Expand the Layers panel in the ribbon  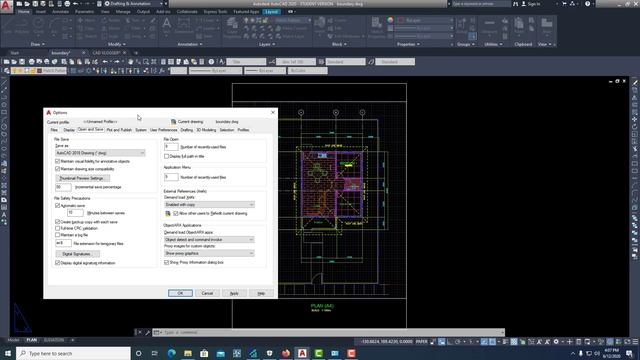(x=267, y=44)
